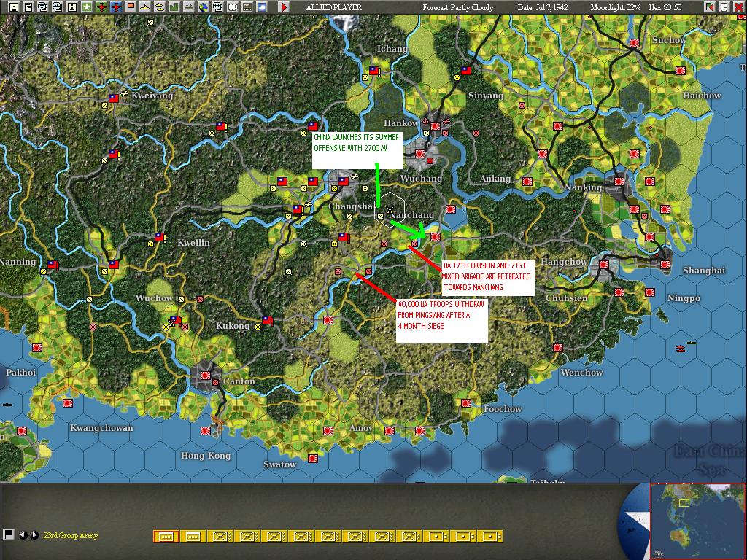
Task: Open the OP operations report icon
Action: click(233, 7)
